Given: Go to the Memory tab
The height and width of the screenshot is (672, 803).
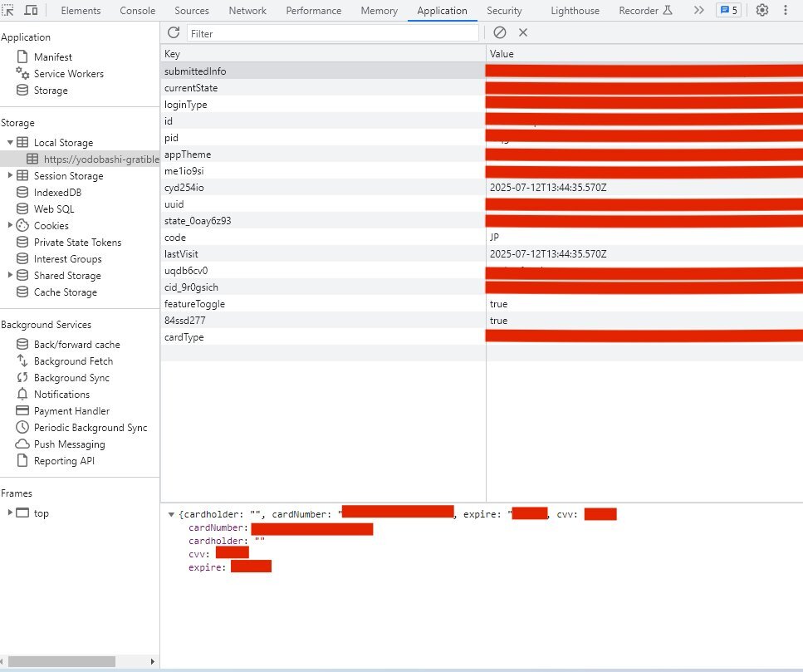Looking at the screenshot, I should click(379, 10).
